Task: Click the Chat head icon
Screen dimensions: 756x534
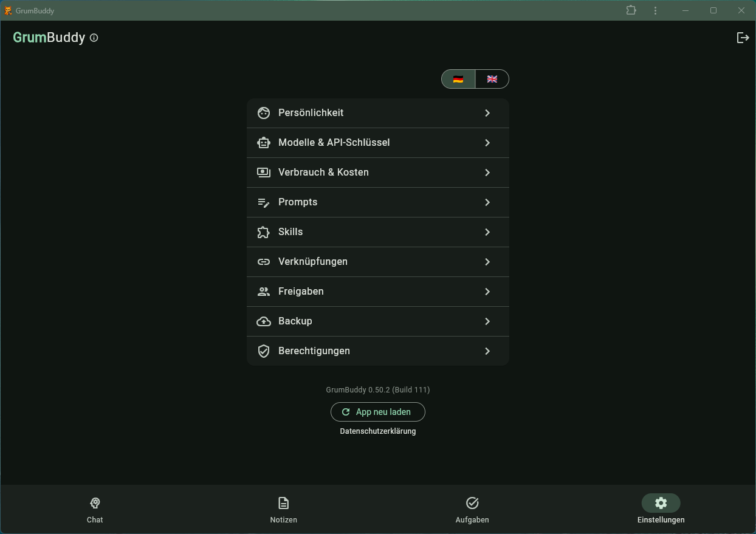Action: [95, 503]
